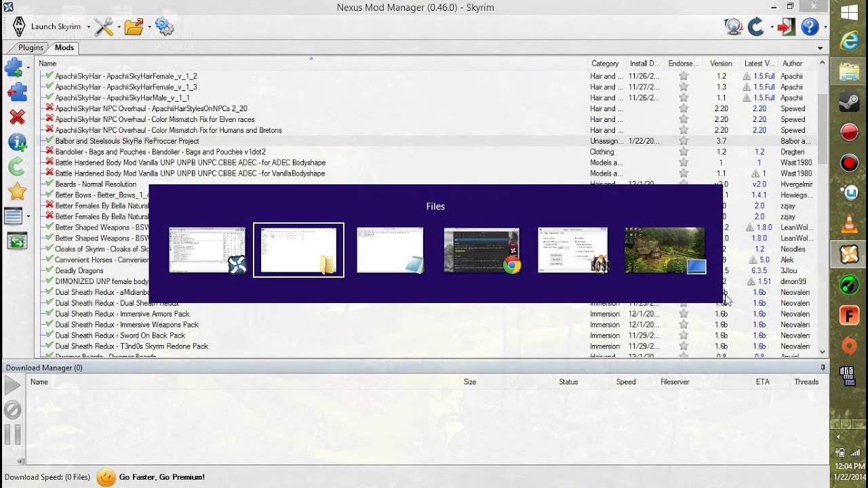Toggle checkmark for Balbor and Steelsouls SkyRe ReProccer

(x=50, y=141)
